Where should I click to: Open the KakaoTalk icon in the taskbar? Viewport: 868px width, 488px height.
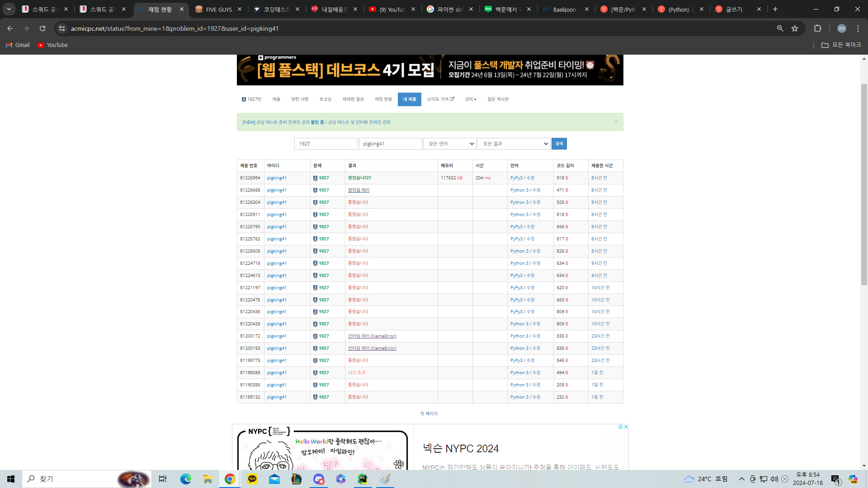(x=252, y=479)
